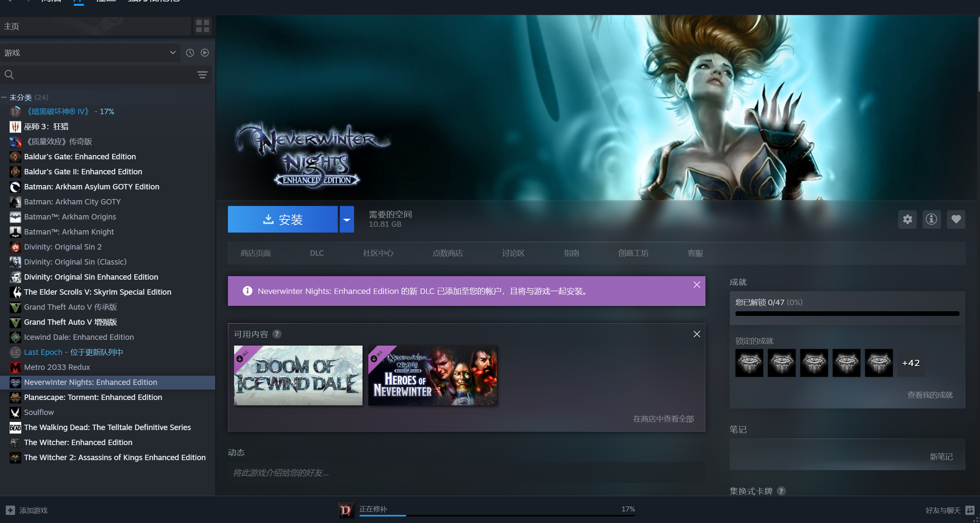Open game settings gear icon

point(907,219)
